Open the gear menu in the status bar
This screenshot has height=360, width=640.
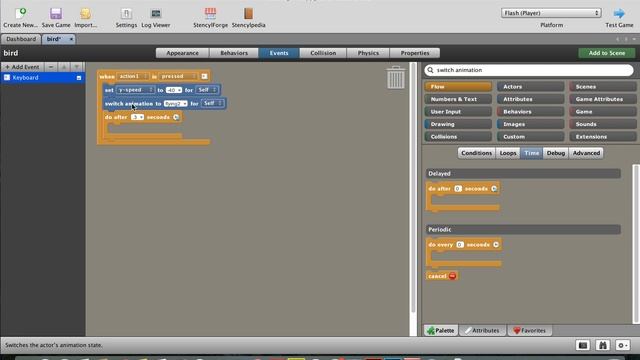pyautogui.click(x=622, y=345)
